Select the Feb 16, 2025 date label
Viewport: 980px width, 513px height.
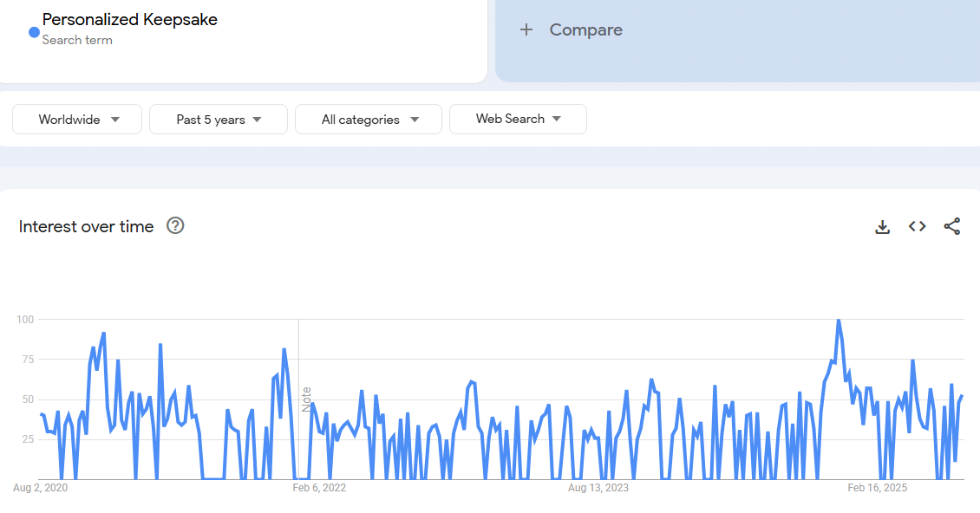tap(877, 489)
